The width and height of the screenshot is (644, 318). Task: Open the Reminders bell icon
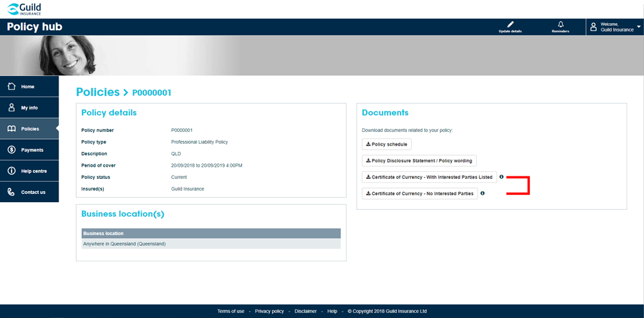point(560,24)
